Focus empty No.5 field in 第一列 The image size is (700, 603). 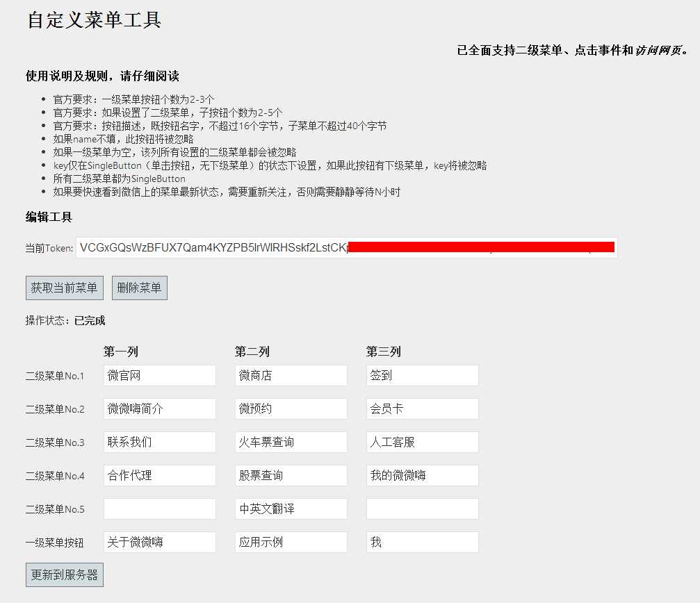point(160,509)
